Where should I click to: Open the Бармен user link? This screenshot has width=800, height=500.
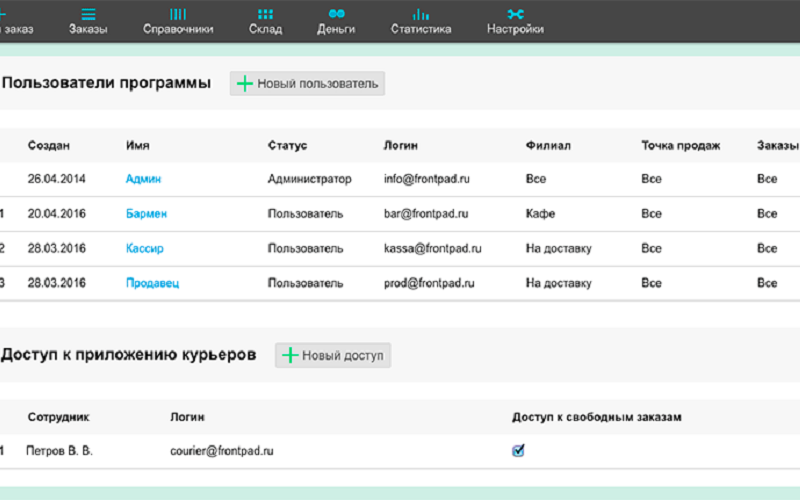tap(146, 214)
